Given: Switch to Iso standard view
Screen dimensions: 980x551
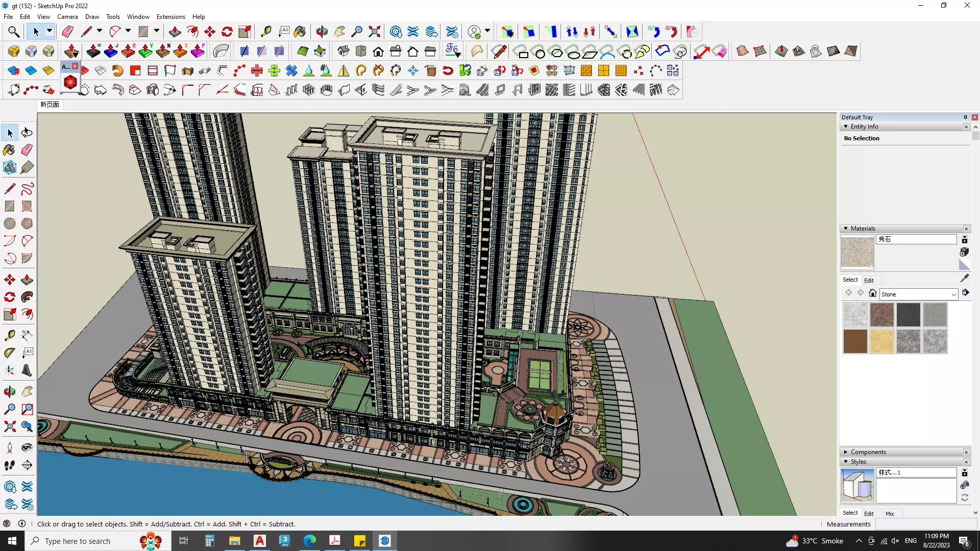Looking at the screenshot, I should pyautogui.click(x=344, y=51).
